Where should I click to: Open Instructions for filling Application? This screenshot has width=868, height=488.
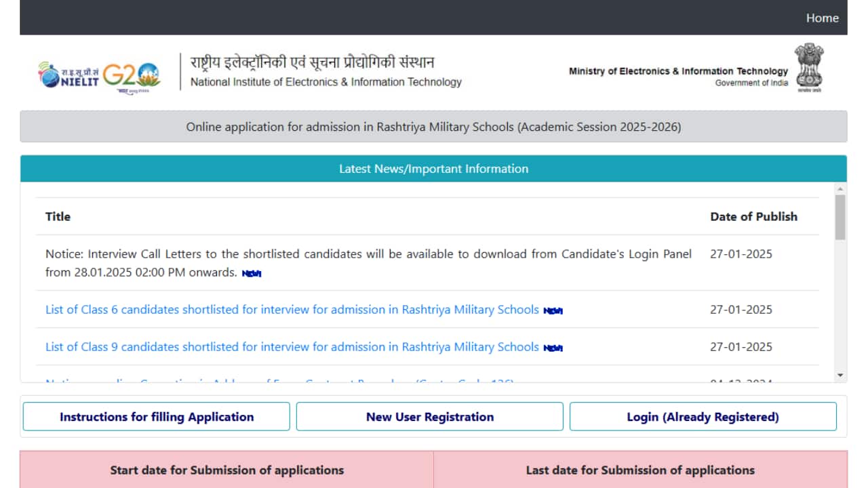[x=157, y=416]
